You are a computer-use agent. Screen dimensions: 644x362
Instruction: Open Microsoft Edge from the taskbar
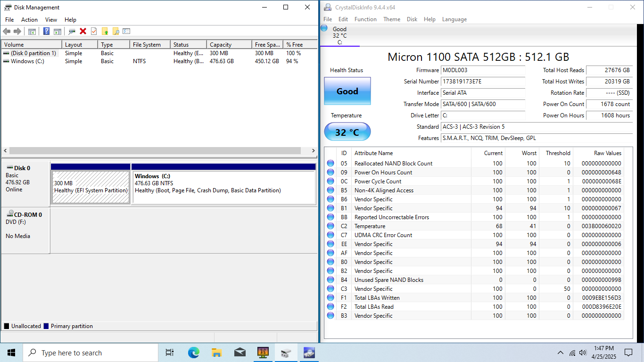click(193, 353)
